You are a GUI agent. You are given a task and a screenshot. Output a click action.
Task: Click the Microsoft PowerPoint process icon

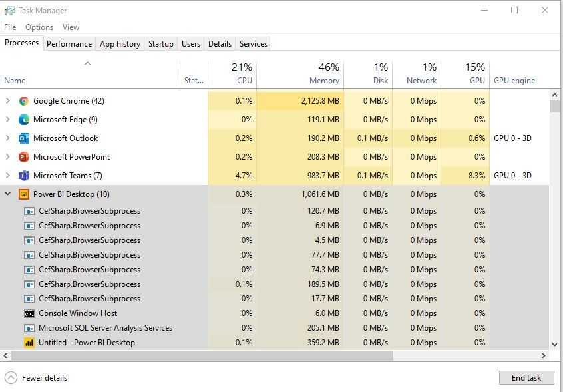coord(24,157)
